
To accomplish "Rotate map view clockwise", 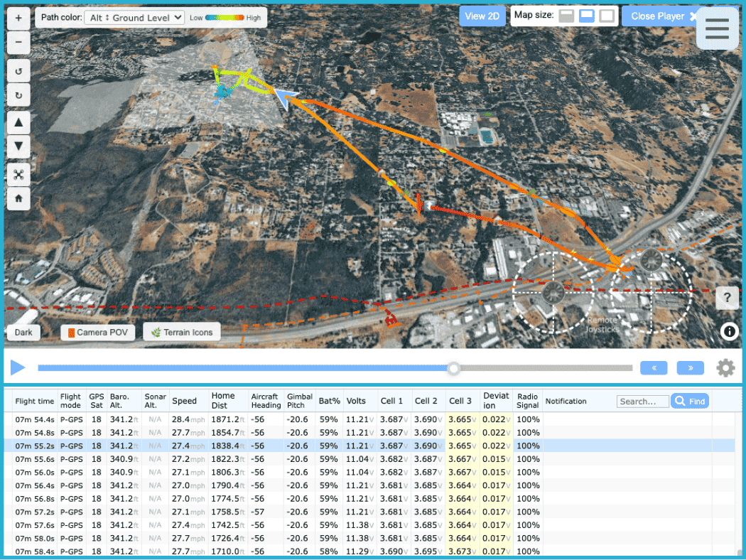I will [18, 95].
